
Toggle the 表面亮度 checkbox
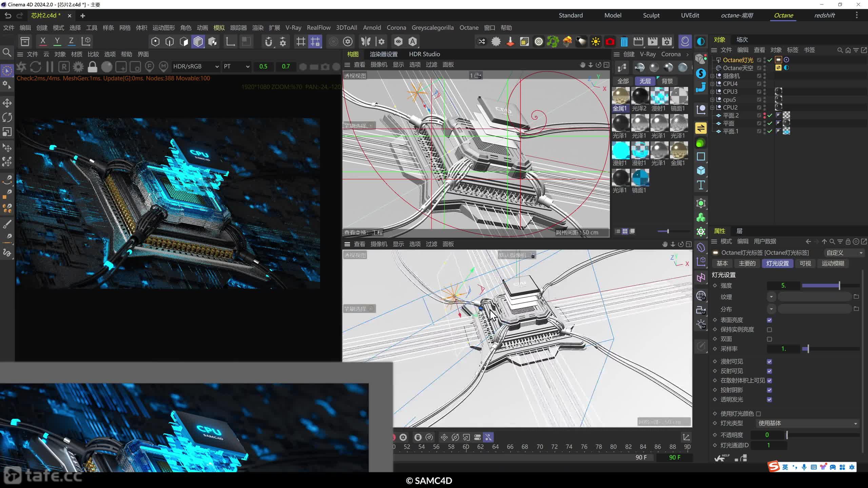click(769, 320)
